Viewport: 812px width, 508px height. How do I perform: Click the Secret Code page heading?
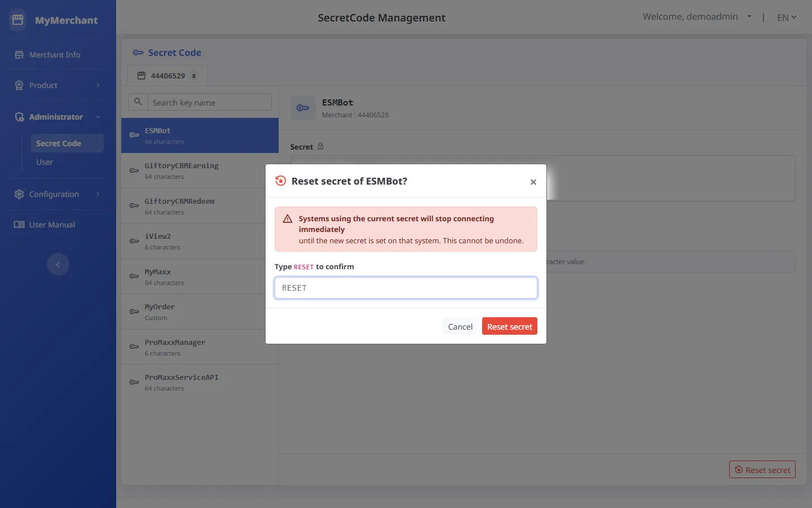pos(174,52)
